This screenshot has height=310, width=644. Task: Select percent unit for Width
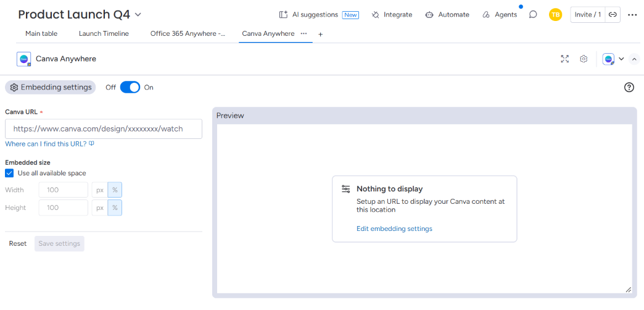(115, 190)
